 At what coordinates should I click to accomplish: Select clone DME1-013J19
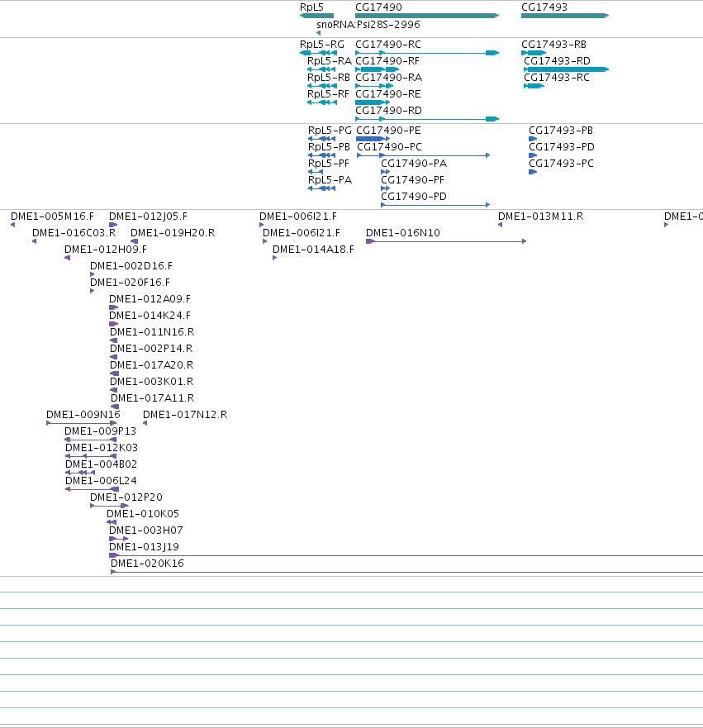(x=406, y=555)
